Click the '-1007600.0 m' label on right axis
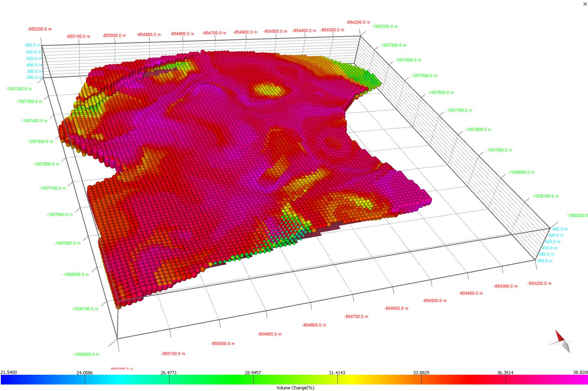This screenshot has width=588, height=391. (440, 93)
